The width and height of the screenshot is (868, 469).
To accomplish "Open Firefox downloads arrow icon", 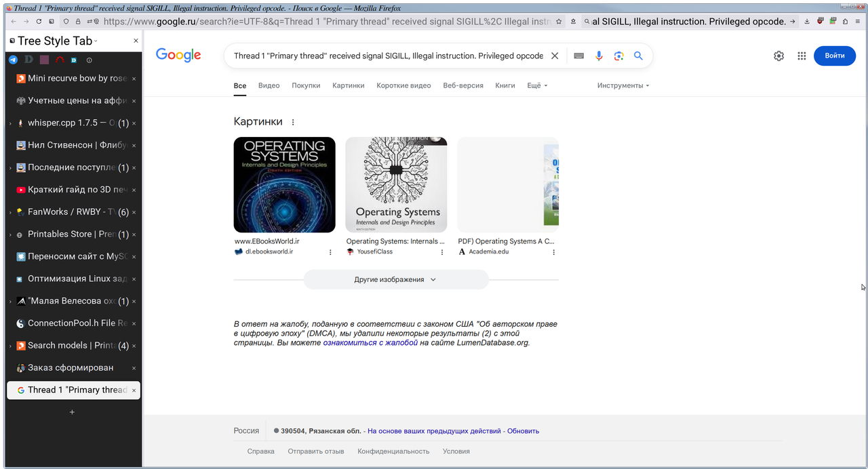I will coord(807,22).
